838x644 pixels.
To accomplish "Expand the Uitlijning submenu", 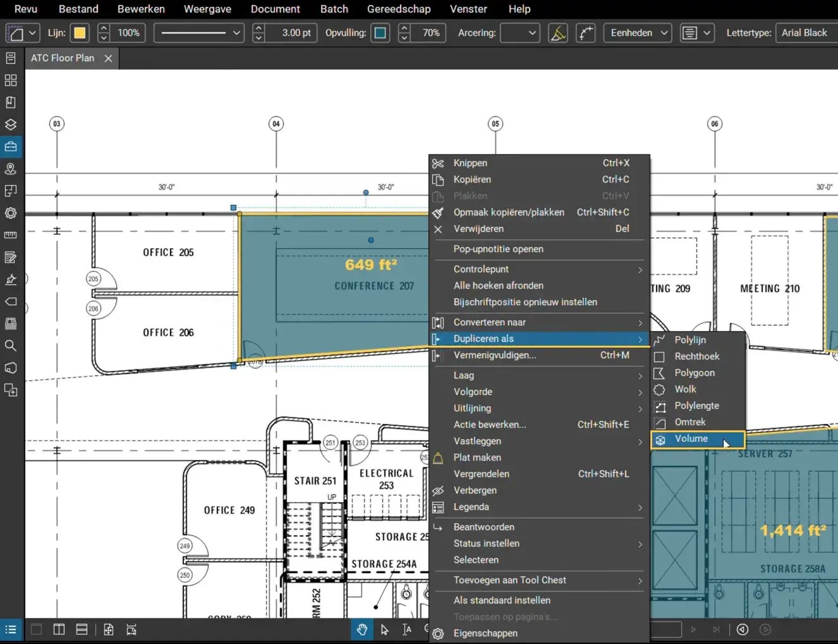I will click(539, 408).
